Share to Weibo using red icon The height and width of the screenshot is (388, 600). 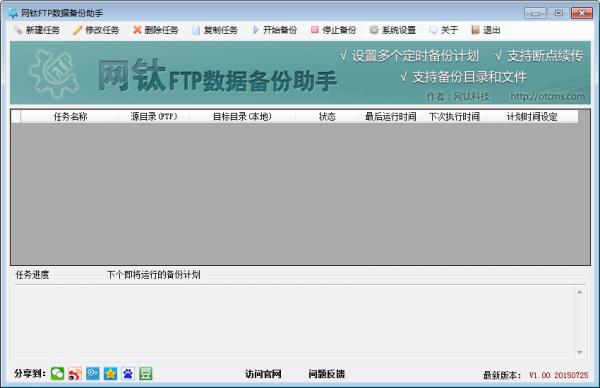75,373
